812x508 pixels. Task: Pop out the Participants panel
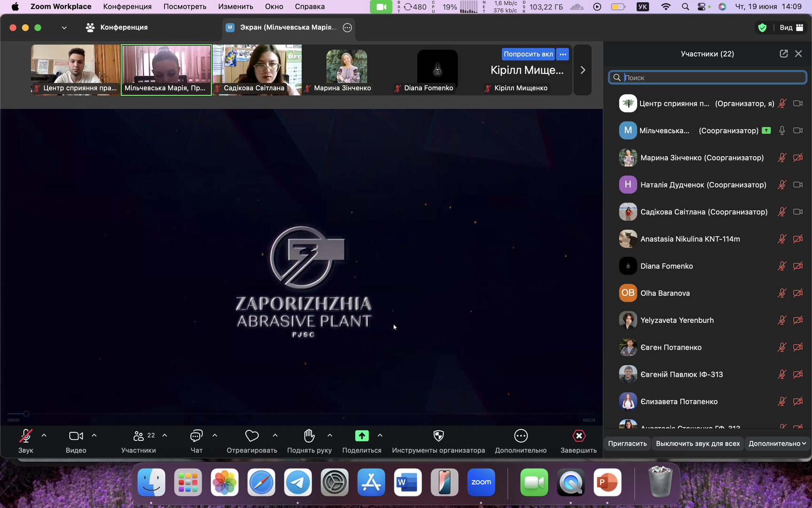coord(783,54)
